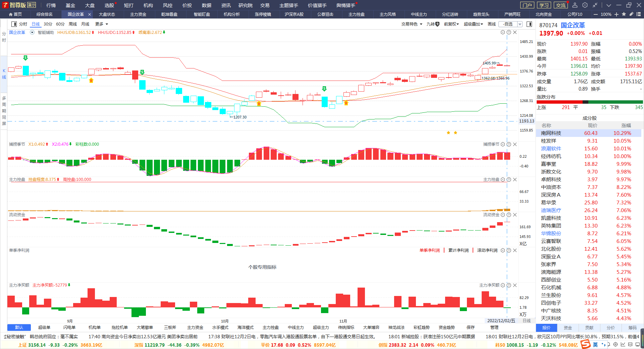Click the target icon in status bar
Viewport: 644px width, 349px height.
coord(615,344)
